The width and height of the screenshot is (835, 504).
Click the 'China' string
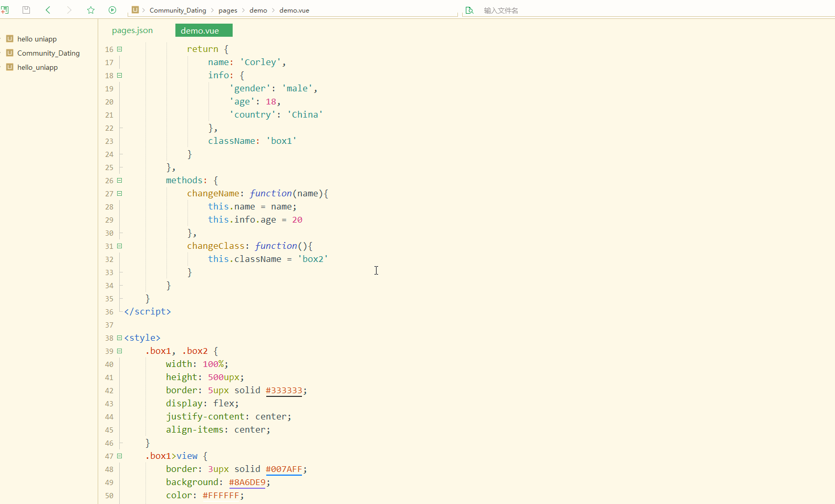305,115
